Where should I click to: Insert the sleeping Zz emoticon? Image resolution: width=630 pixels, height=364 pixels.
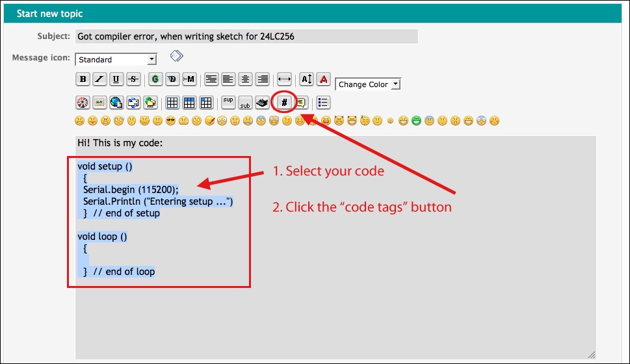(365, 120)
